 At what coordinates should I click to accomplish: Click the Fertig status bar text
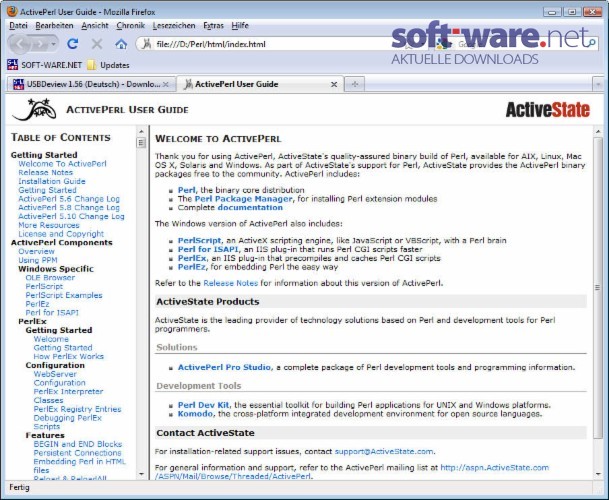coord(19,487)
